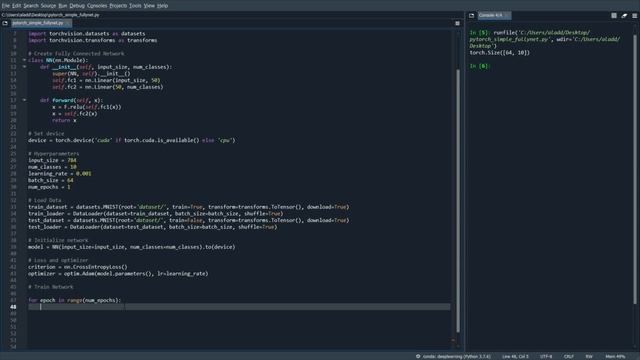640x360 pixels.
Task: Click the optimizer Adam definition line
Action: [118, 273]
